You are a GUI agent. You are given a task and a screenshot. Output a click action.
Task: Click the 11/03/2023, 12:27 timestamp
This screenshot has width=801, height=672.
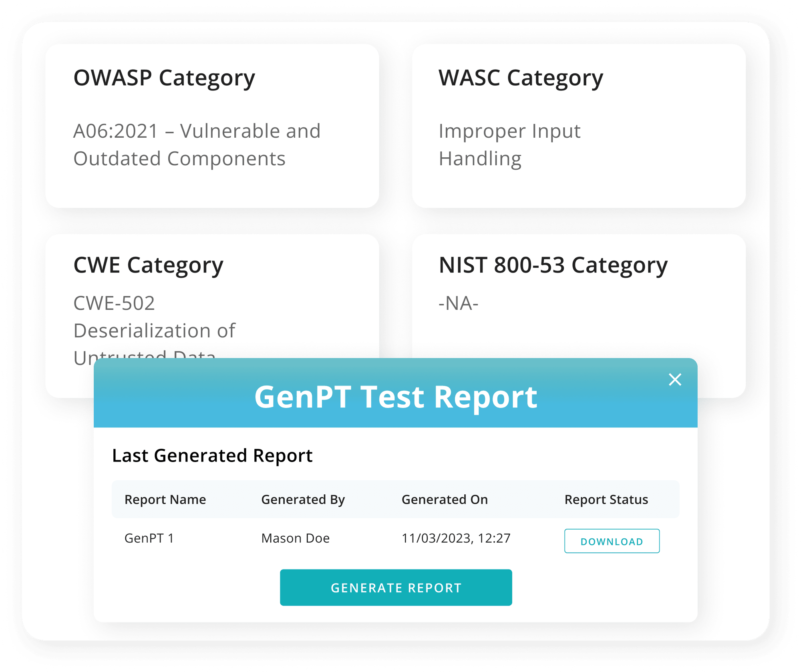[456, 538]
